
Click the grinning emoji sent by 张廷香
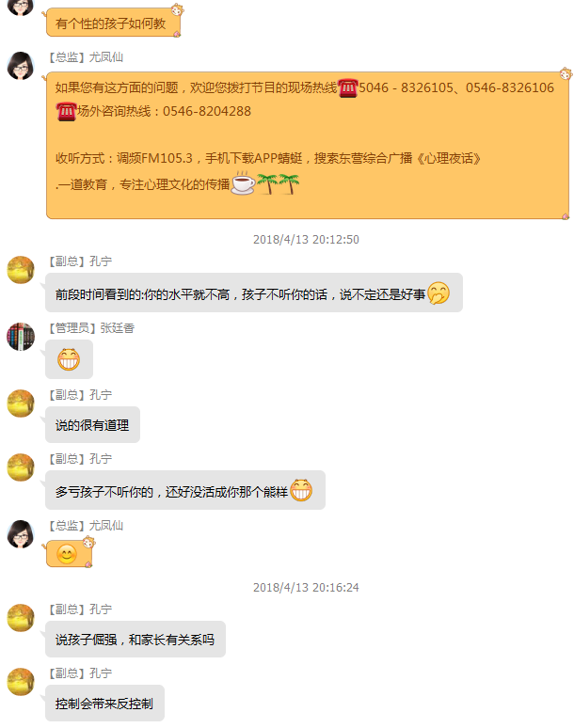click(x=69, y=360)
